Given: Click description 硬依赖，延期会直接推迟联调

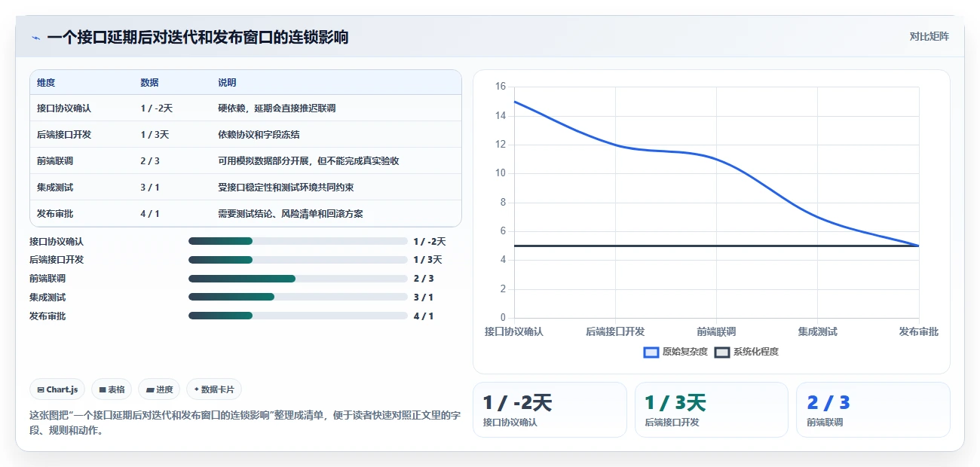Looking at the screenshot, I should (x=277, y=108).
